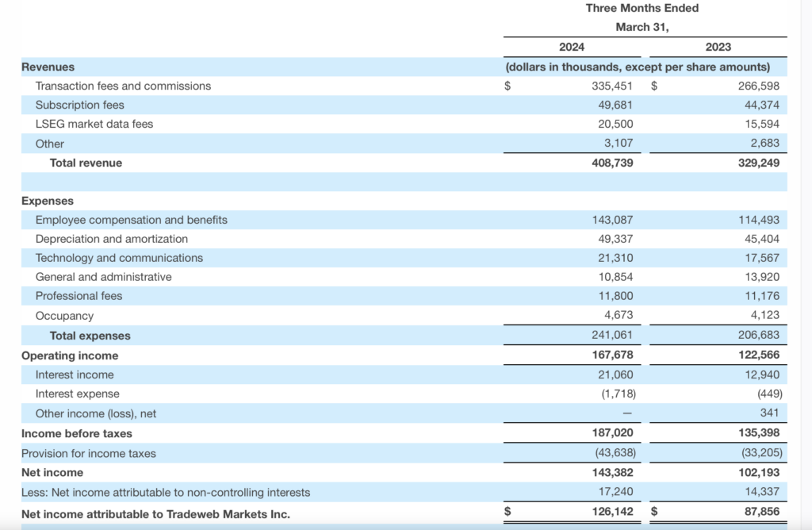Click total expenses 206,683
This screenshot has height=530, width=812.
pos(759,335)
